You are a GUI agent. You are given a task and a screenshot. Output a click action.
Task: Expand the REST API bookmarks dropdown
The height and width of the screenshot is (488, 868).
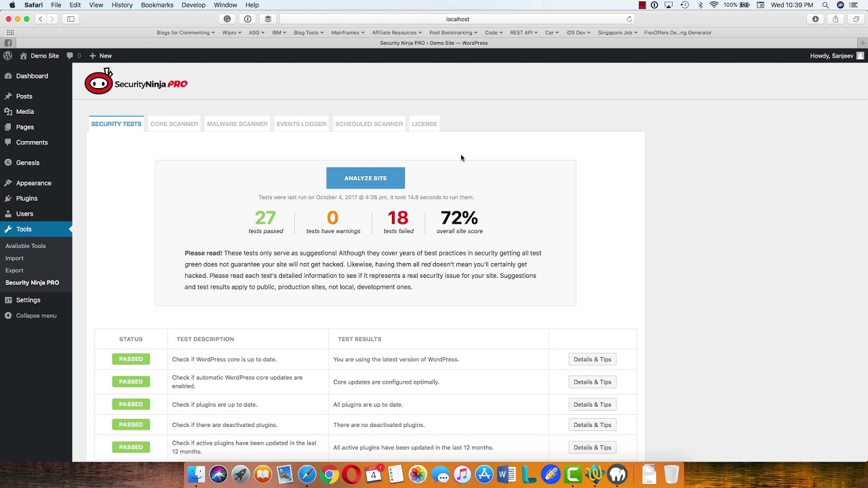coord(523,32)
